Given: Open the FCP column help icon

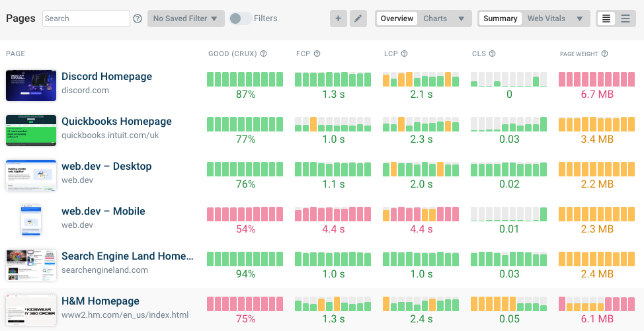Looking at the screenshot, I should [x=317, y=54].
